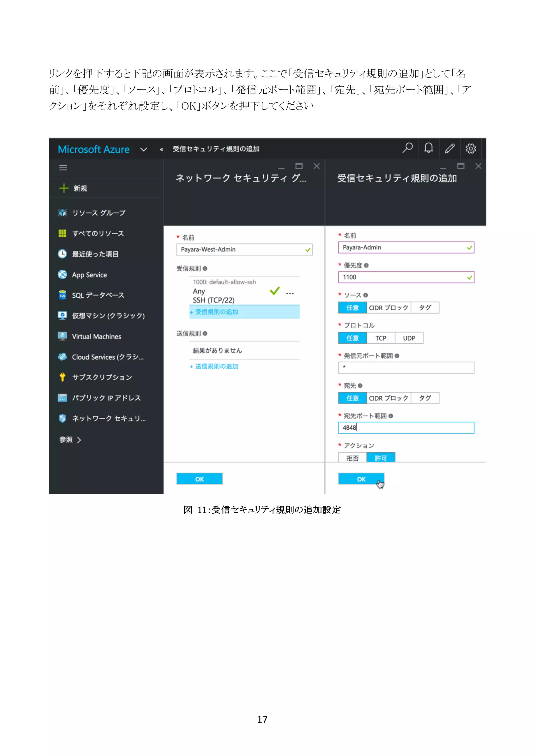The image size is (534, 756).
Task: Select the 1000: default-allow-ssh rule row
Action: (x=244, y=291)
